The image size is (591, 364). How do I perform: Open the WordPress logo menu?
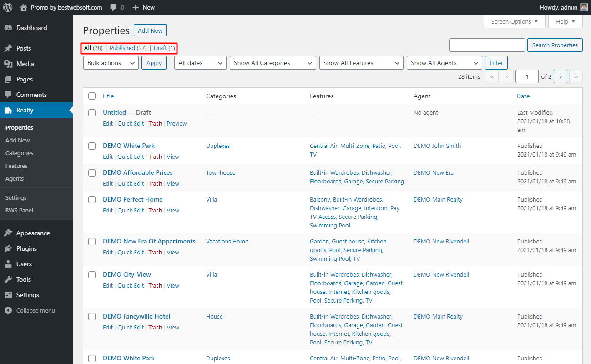[x=8, y=7]
